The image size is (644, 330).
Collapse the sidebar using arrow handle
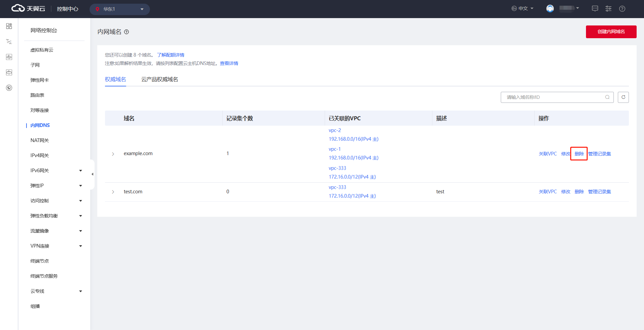[92, 174]
